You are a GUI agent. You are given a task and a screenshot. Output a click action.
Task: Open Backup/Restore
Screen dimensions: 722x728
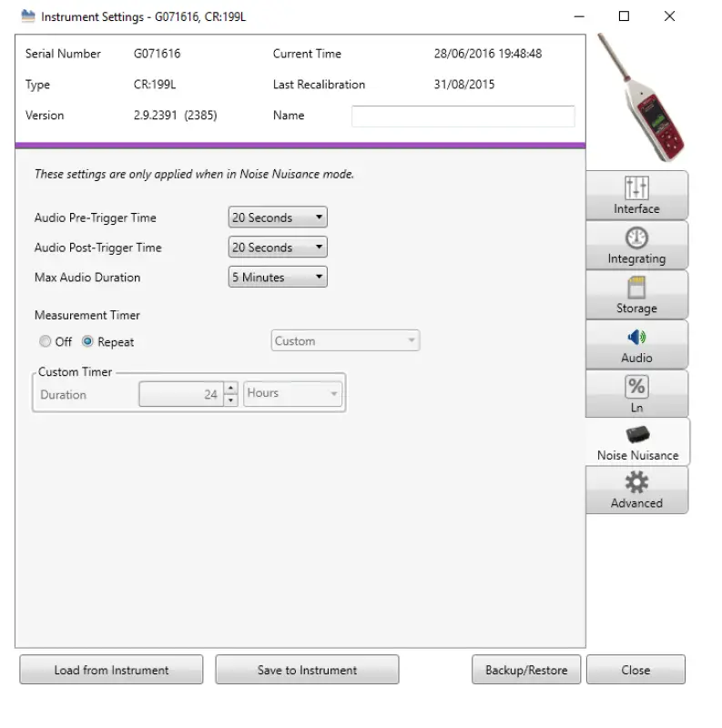(526, 670)
